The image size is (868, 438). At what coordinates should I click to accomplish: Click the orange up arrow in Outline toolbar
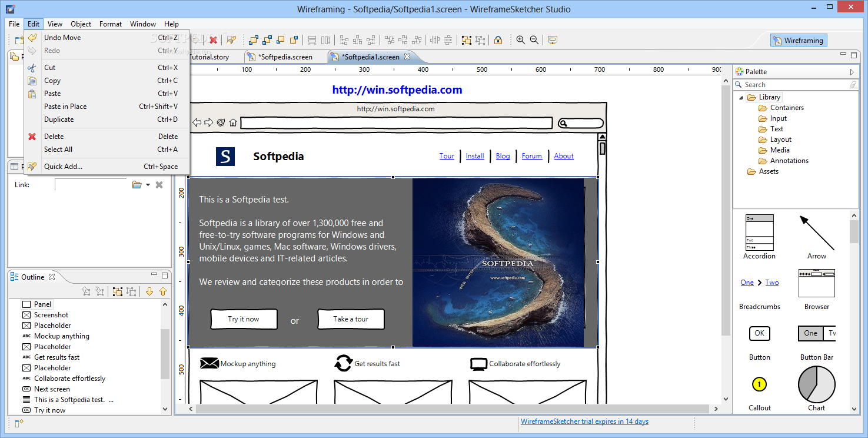(163, 291)
